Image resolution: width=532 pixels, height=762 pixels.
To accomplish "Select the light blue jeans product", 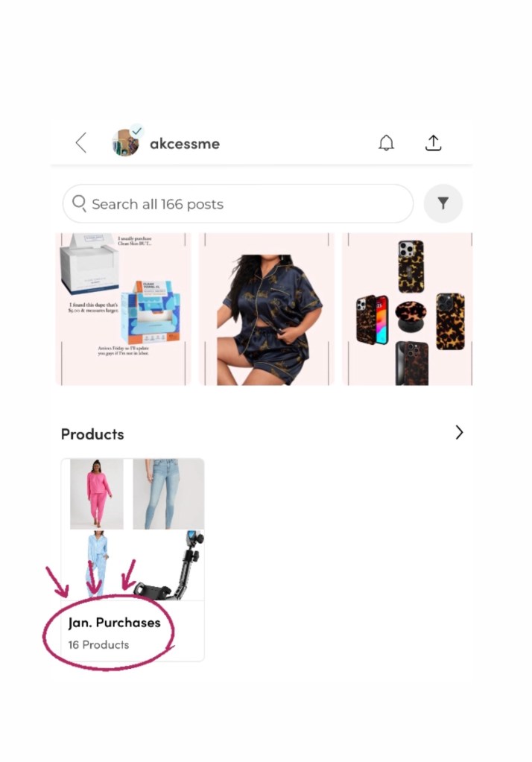I will [x=168, y=494].
